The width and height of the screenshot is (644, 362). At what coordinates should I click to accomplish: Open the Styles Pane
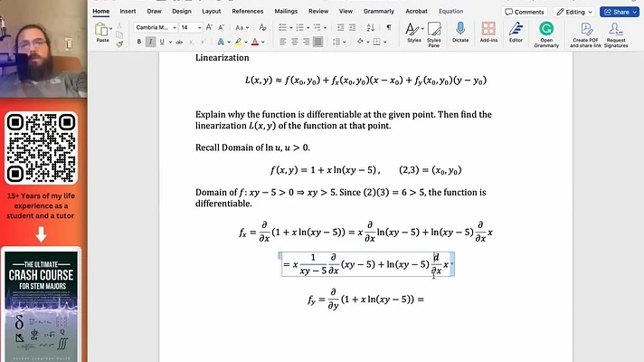pos(434,34)
